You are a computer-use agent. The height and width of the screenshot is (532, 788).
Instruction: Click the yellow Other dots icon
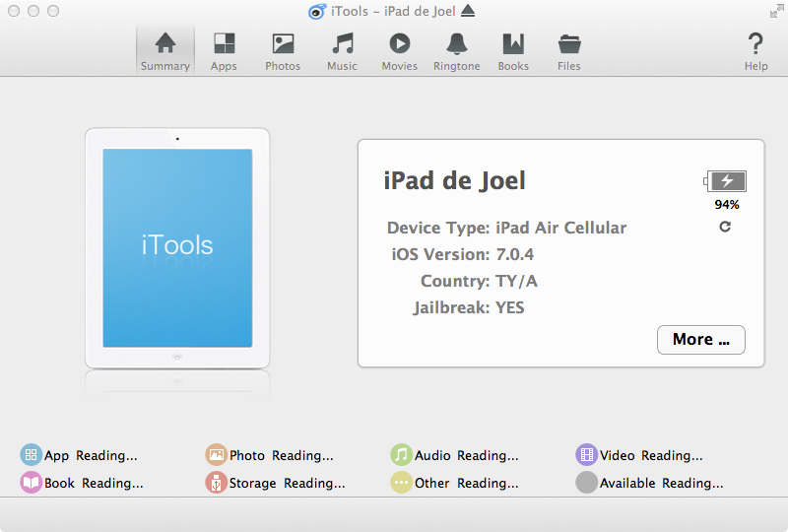(401, 482)
